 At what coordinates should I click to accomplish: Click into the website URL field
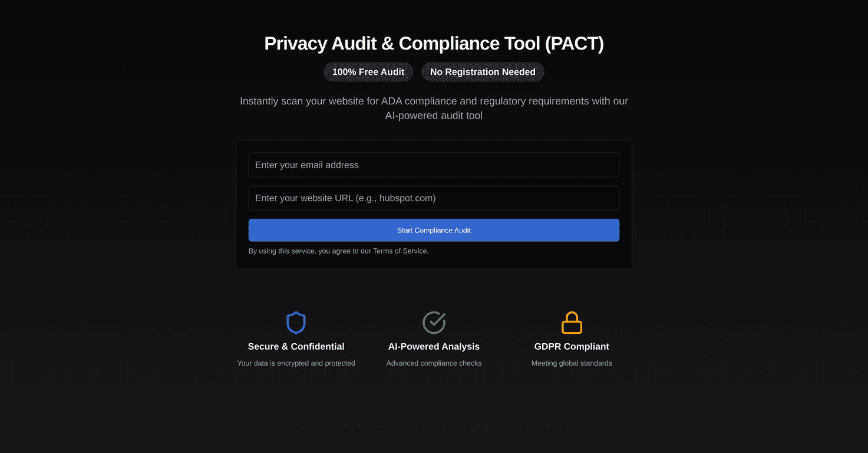click(x=434, y=198)
